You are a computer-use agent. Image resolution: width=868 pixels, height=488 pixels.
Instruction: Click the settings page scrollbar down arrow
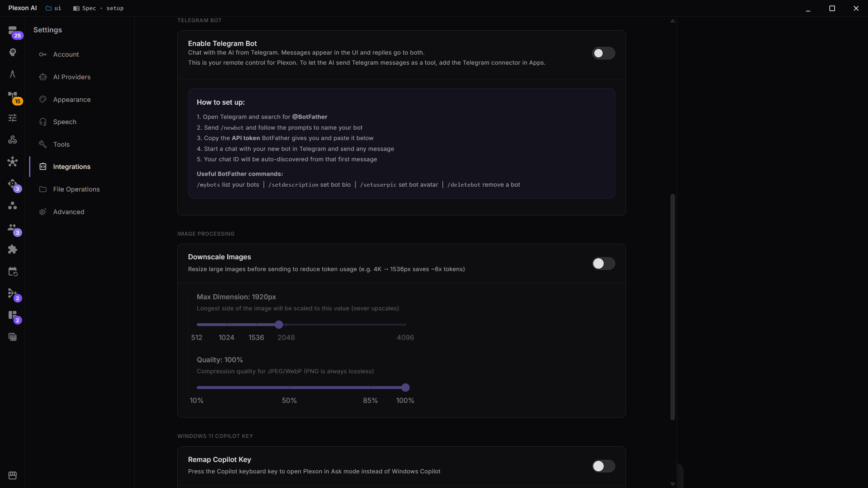(x=673, y=484)
